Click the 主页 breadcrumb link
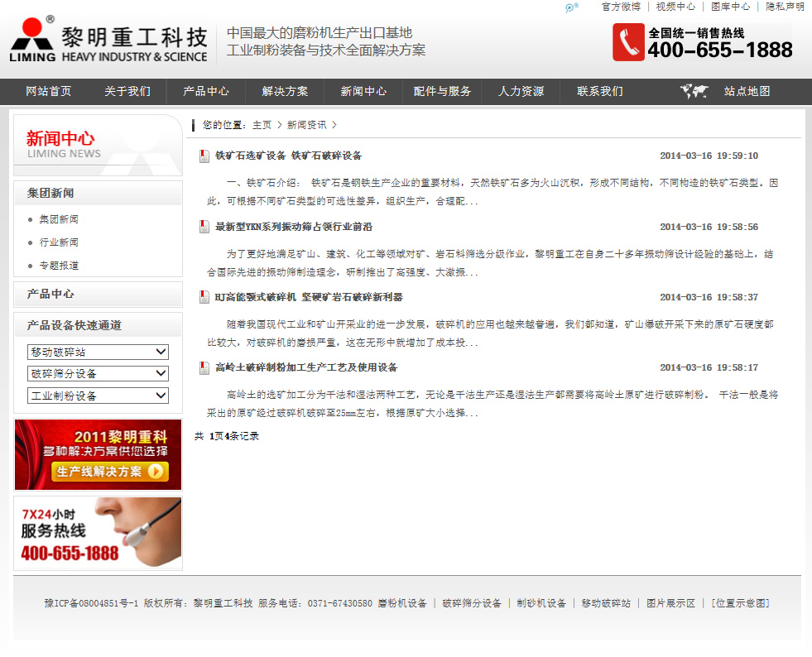 (262, 125)
